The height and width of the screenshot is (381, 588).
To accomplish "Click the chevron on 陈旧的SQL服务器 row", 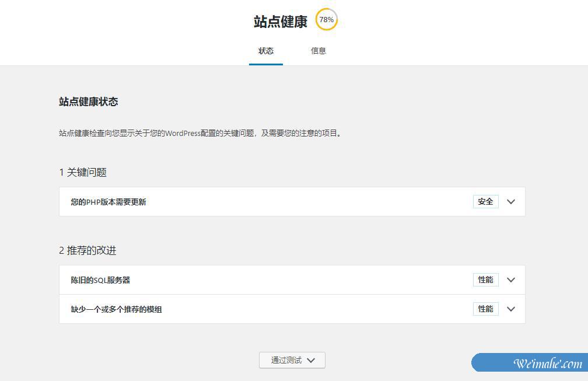I will tap(511, 280).
